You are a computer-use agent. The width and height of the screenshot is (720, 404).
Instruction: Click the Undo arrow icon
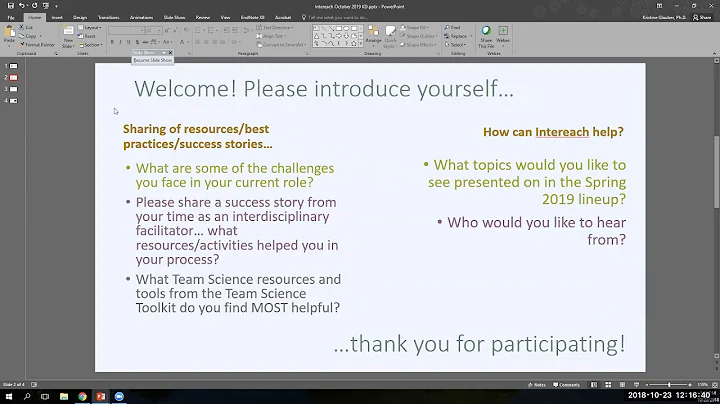click(x=21, y=6)
